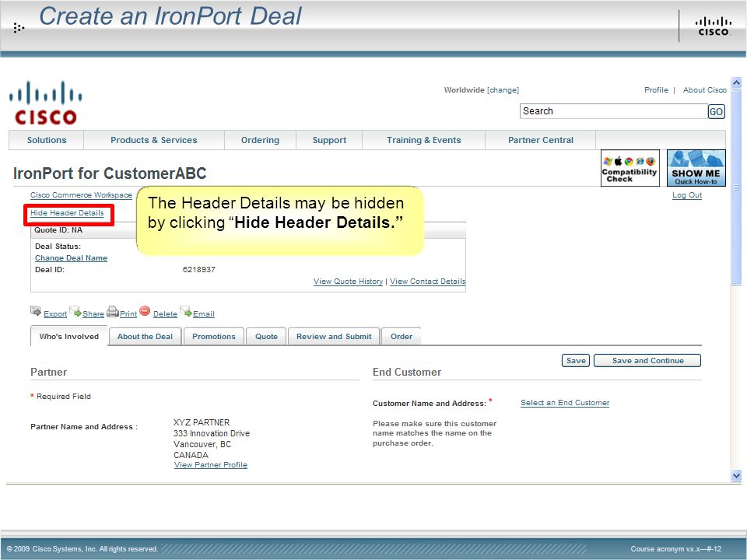The width and height of the screenshot is (747, 560).
Task: Click the scrollbar down arrow
Action: 736,475
